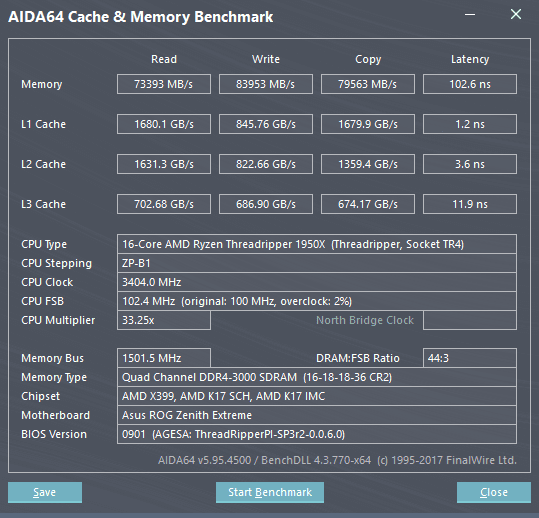Click Chipset field AMD X399
The height and width of the screenshot is (518, 539).
pyautogui.click(x=317, y=396)
